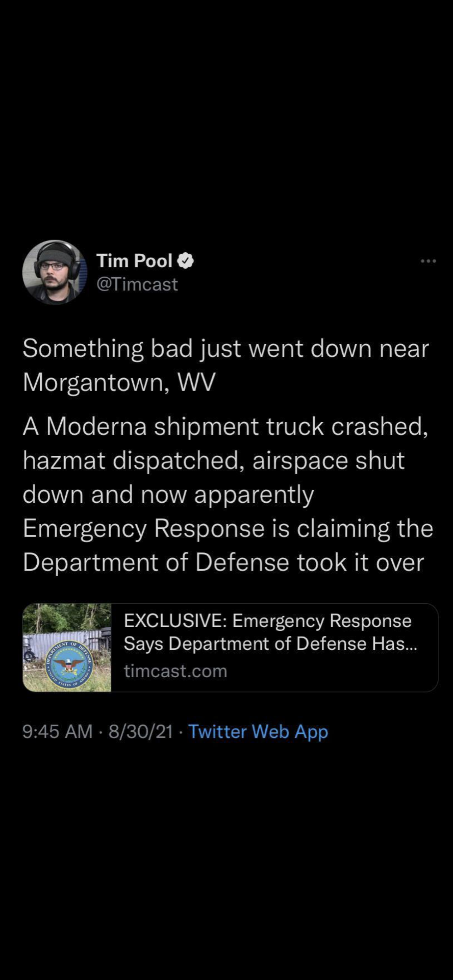
Task: Open the EXCLUSIVE Emergency Response headline
Action: point(268,621)
